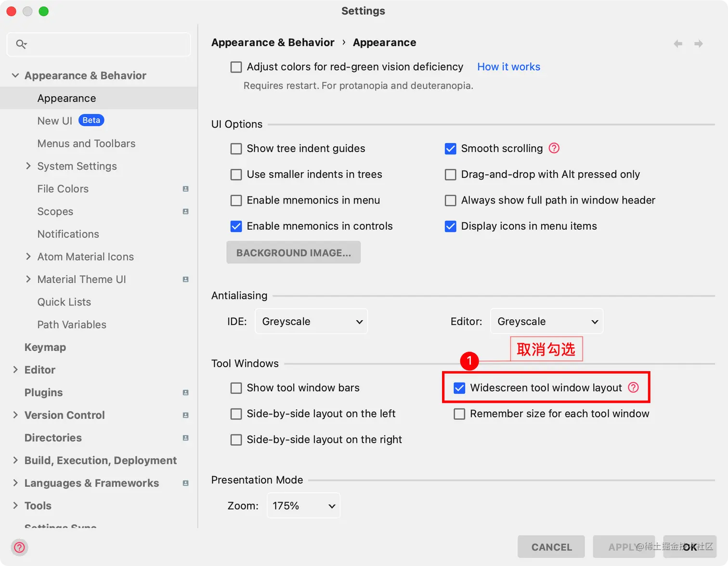Open the Directories settings page
This screenshot has width=728, height=566.
pyautogui.click(x=53, y=437)
